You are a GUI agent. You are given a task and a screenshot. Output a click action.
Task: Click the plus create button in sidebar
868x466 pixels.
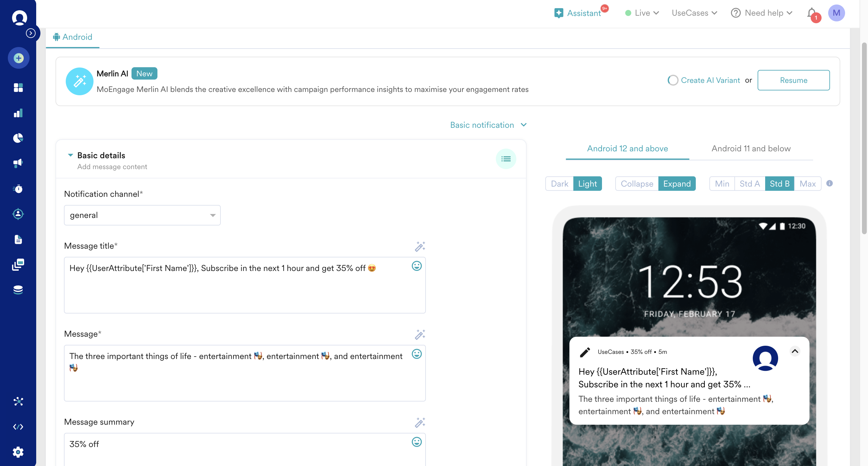pyautogui.click(x=18, y=58)
